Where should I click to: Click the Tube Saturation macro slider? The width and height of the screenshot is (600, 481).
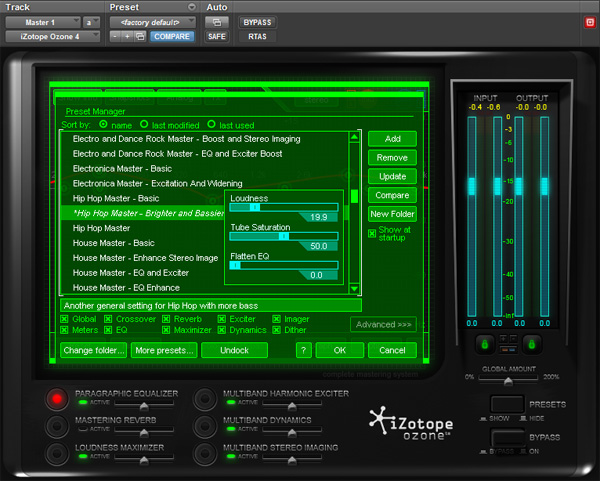click(x=284, y=236)
